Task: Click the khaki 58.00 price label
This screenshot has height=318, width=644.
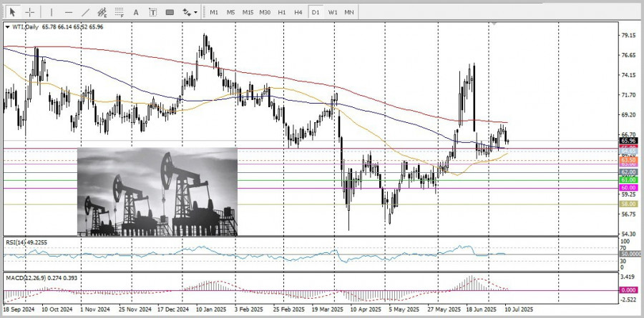Action: 629,204
